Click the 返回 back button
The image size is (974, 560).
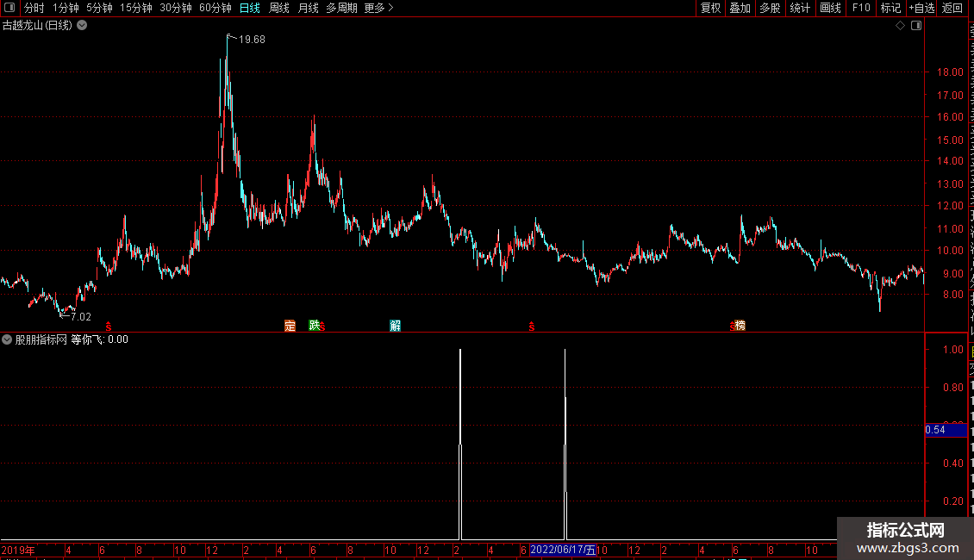click(952, 8)
